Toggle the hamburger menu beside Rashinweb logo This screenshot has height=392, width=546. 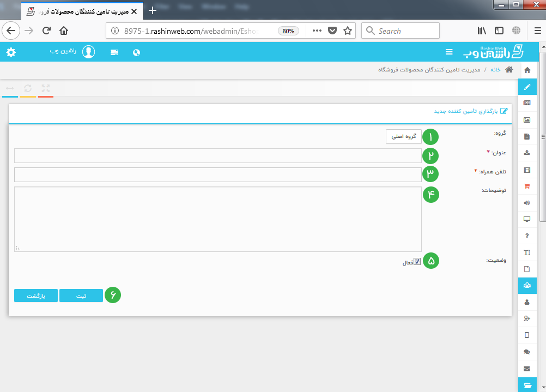click(449, 52)
